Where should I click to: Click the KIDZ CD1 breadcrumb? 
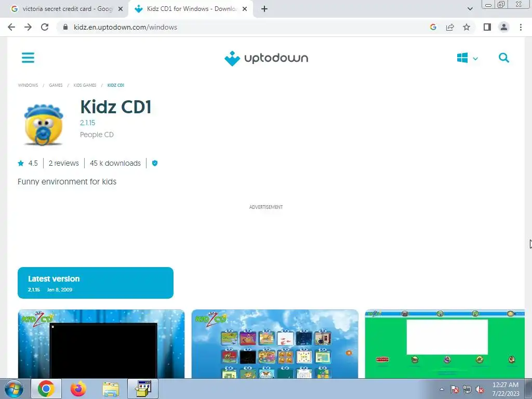pyautogui.click(x=116, y=85)
